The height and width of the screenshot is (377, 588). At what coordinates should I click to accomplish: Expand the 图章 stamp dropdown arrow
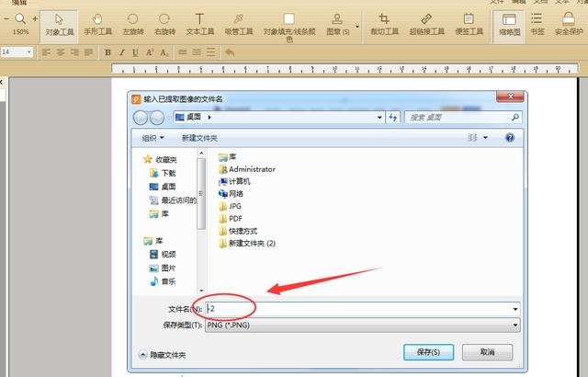pos(357,27)
